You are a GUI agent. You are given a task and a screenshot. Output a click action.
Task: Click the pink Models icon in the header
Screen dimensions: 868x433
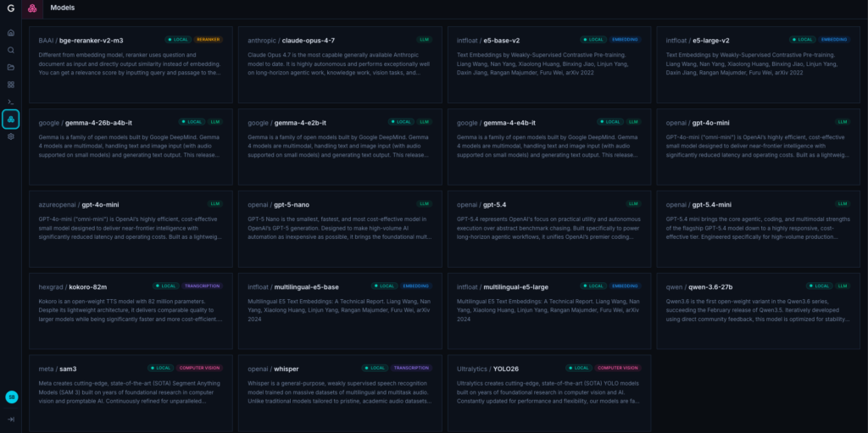32,8
